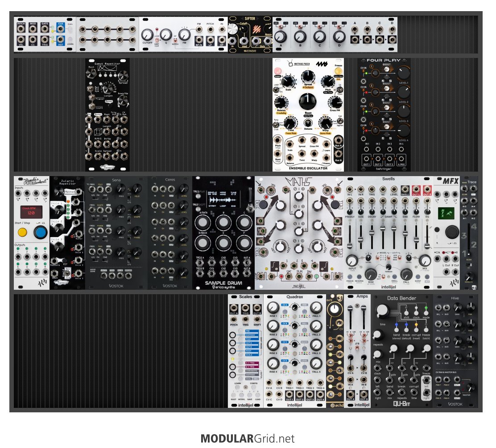
Task: Click the CUTOFF knob on the filter module
Action: (x=147, y=35)
